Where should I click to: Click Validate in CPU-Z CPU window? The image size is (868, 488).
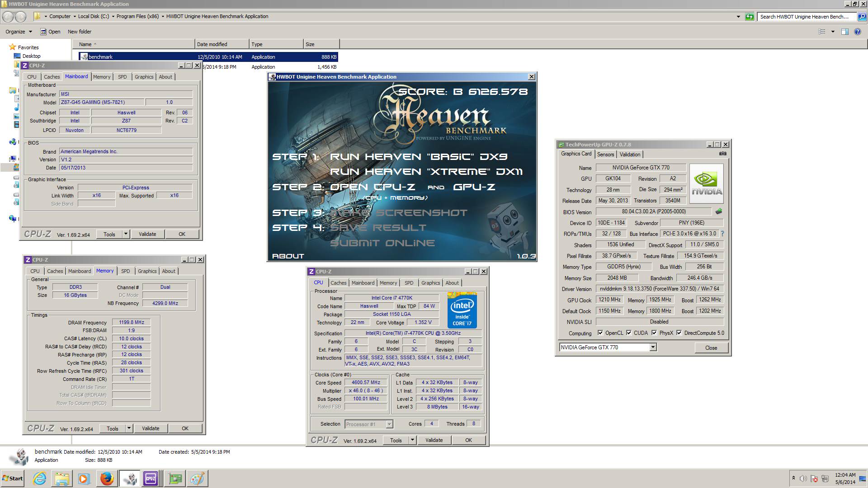click(x=434, y=440)
